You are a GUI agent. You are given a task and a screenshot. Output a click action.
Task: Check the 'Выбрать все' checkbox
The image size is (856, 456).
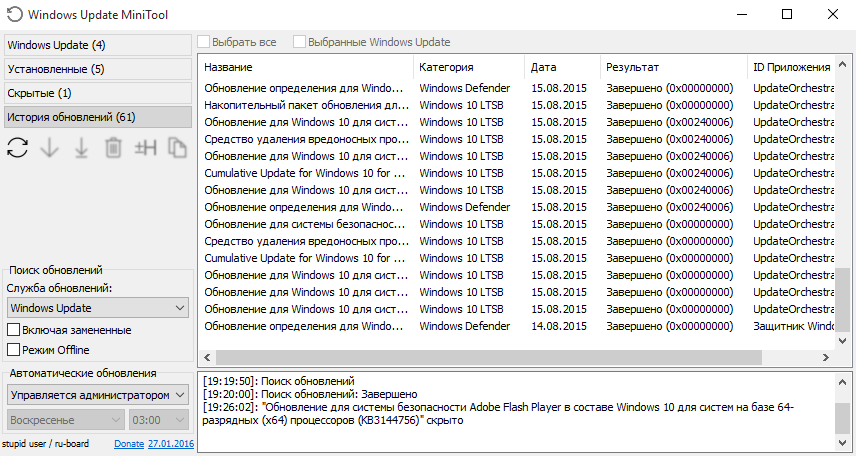click(205, 42)
